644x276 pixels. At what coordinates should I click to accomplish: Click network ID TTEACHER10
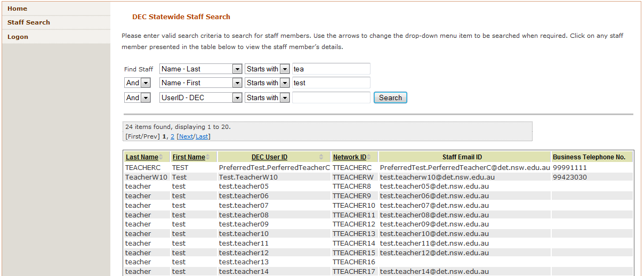pos(354,205)
